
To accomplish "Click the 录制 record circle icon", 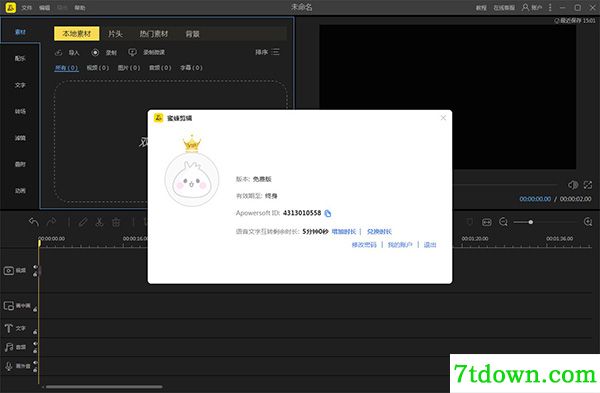I will (95, 52).
